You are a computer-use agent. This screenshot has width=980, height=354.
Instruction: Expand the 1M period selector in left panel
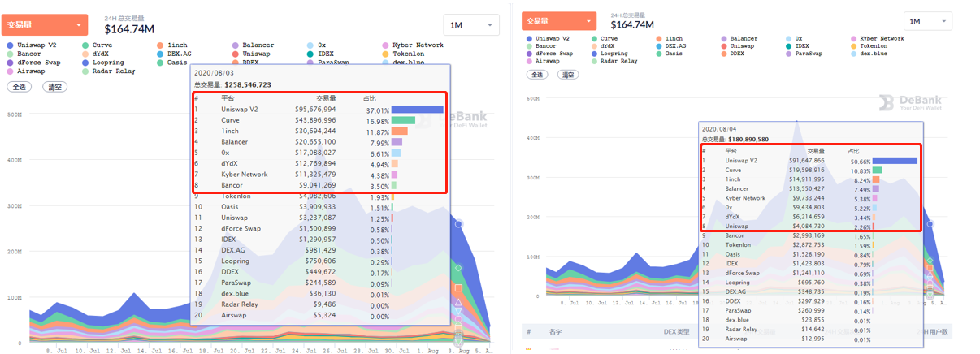(471, 25)
